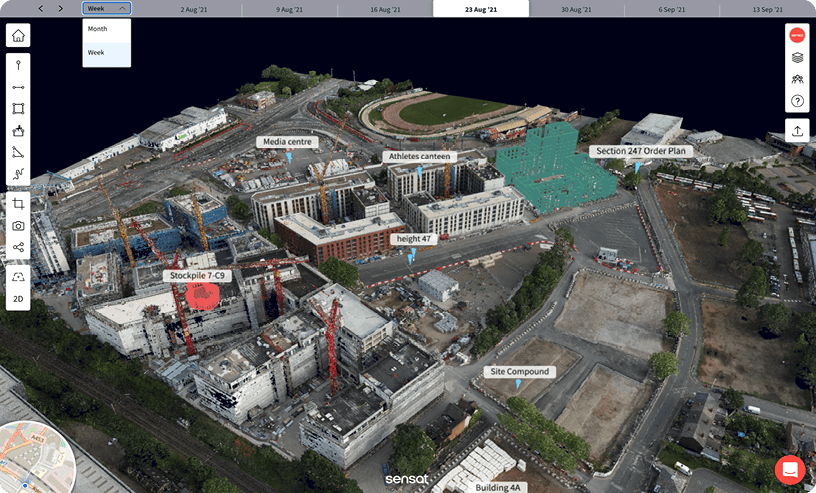Select the angle measurement tool
816x493 pixels.
coord(18,152)
